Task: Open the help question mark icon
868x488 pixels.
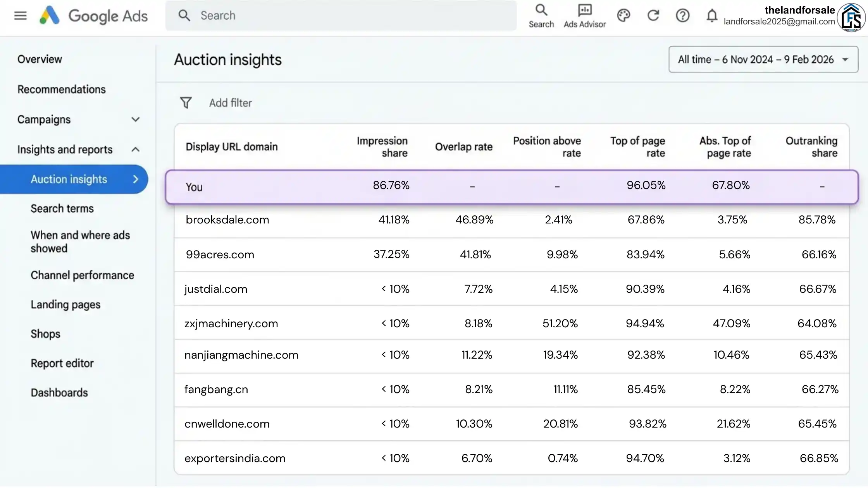Action: [x=682, y=15]
